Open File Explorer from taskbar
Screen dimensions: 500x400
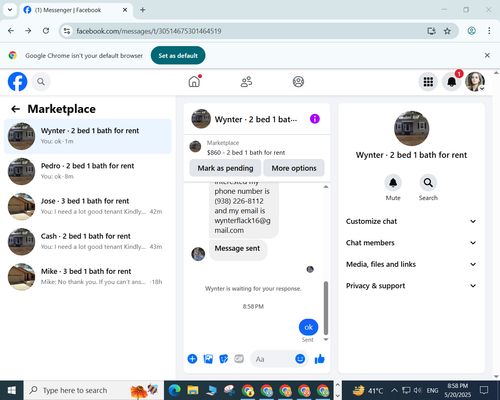(x=193, y=390)
